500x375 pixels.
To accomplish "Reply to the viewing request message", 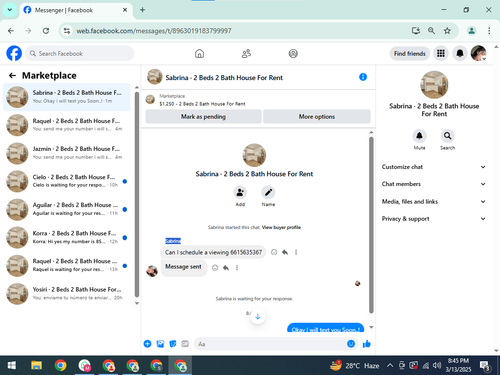I will [x=285, y=252].
